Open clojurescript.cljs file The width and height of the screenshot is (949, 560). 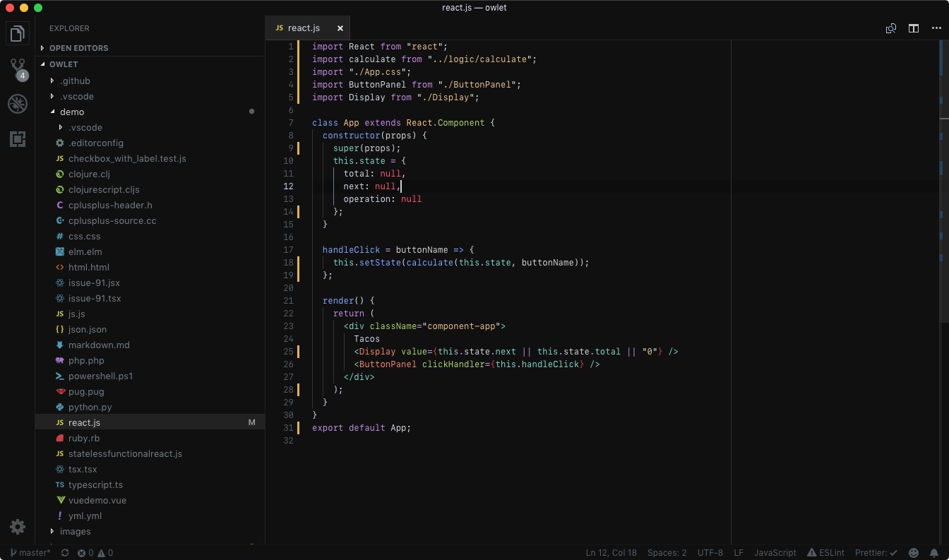[x=150, y=189]
